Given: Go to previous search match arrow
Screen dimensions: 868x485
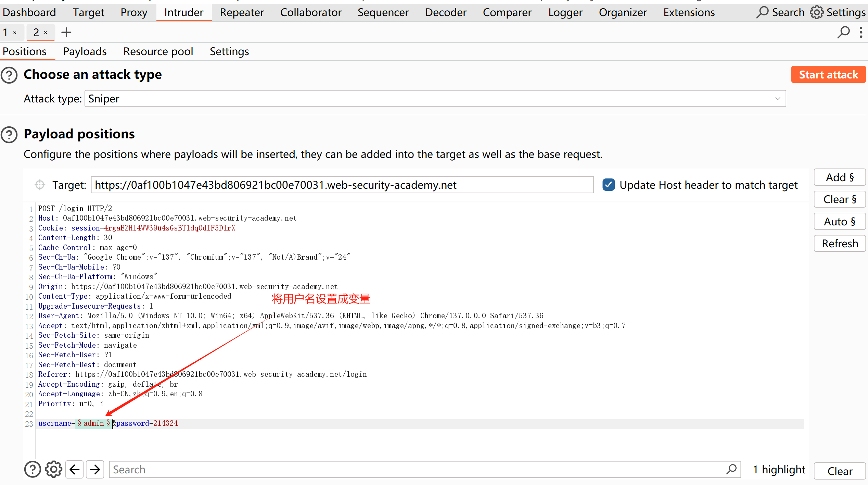Looking at the screenshot, I should (x=75, y=469).
